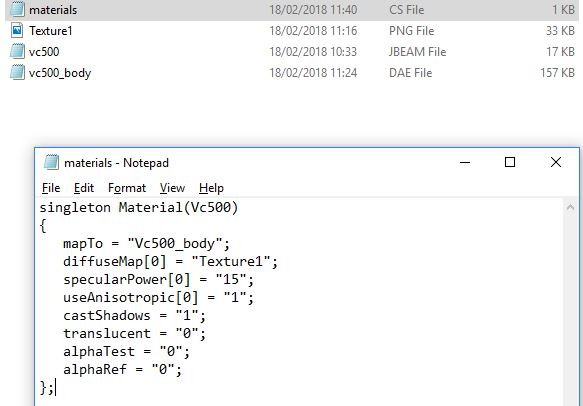Minimize the Notepad window
Screen dimensions: 583x406
465,162
